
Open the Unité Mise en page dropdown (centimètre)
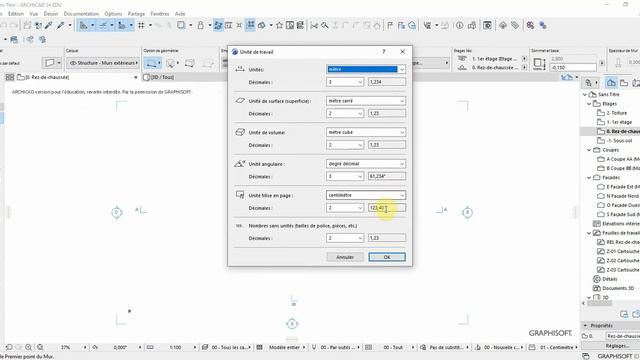(366, 195)
